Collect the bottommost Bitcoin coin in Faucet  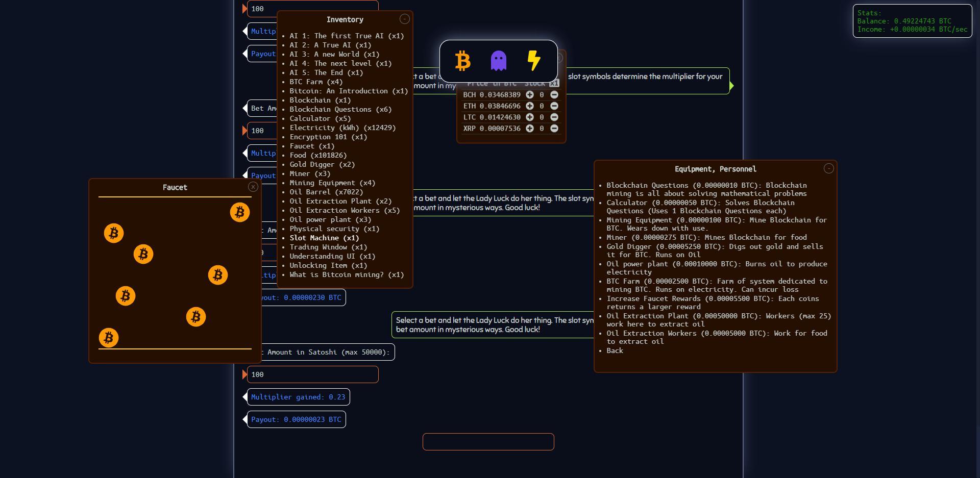coord(109,338)
